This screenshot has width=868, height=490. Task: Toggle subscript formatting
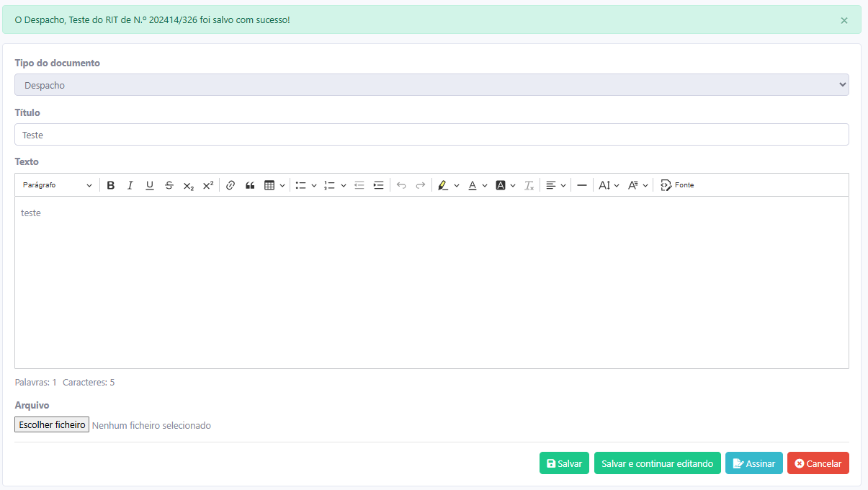point(189,185)
